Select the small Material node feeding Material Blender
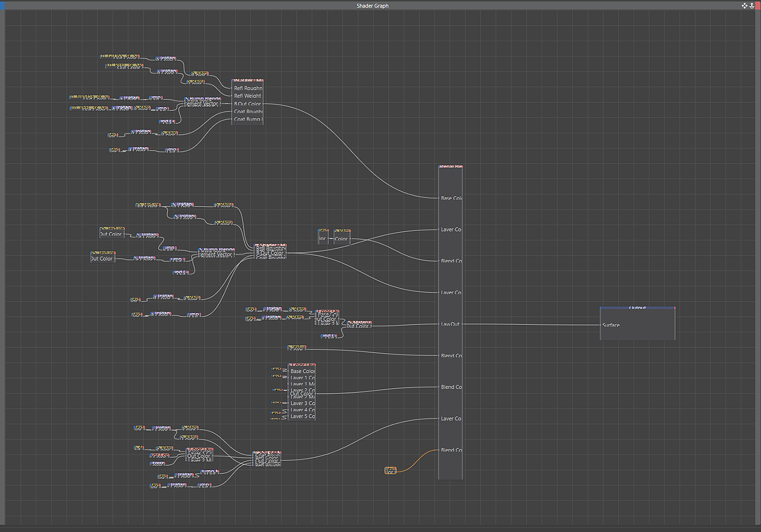This screenshot has height=532, width=761. point(358,324)
